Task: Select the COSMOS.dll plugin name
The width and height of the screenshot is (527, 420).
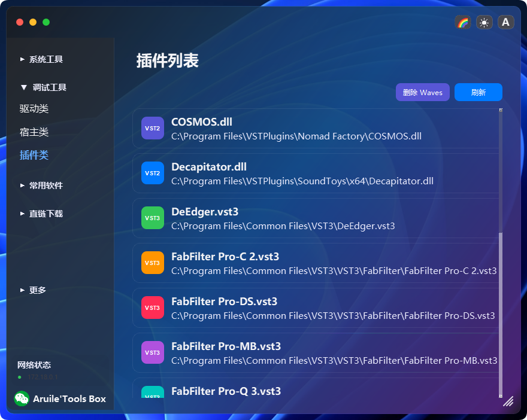Action: [202, 122]
